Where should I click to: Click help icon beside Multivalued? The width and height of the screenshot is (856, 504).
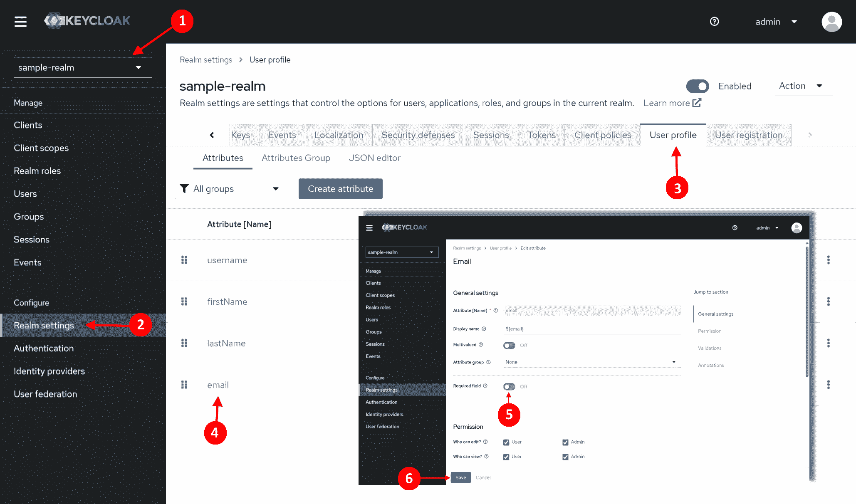click(481, 345)
